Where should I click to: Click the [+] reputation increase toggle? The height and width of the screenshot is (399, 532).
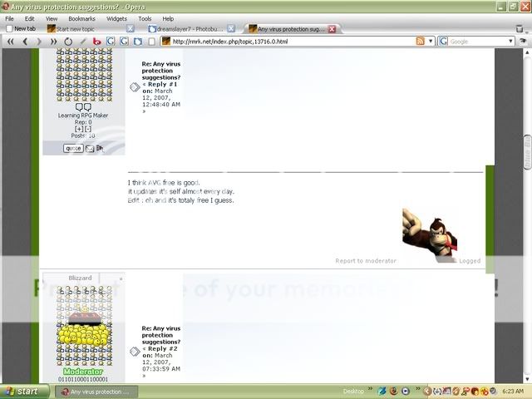79,130
